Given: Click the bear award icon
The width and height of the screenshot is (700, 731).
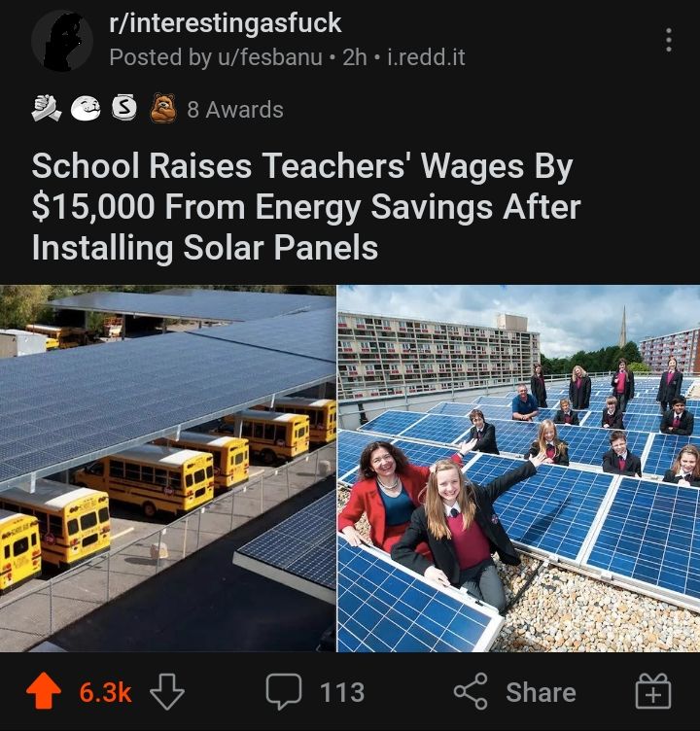Looking at the screenshot, I should 163,108.
